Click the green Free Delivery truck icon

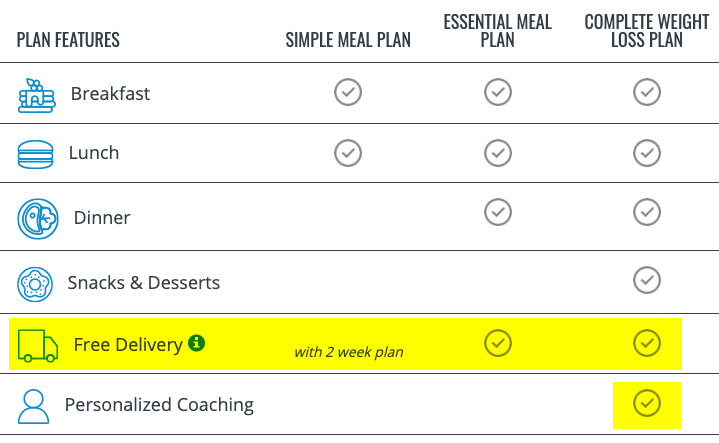(38, 345)
